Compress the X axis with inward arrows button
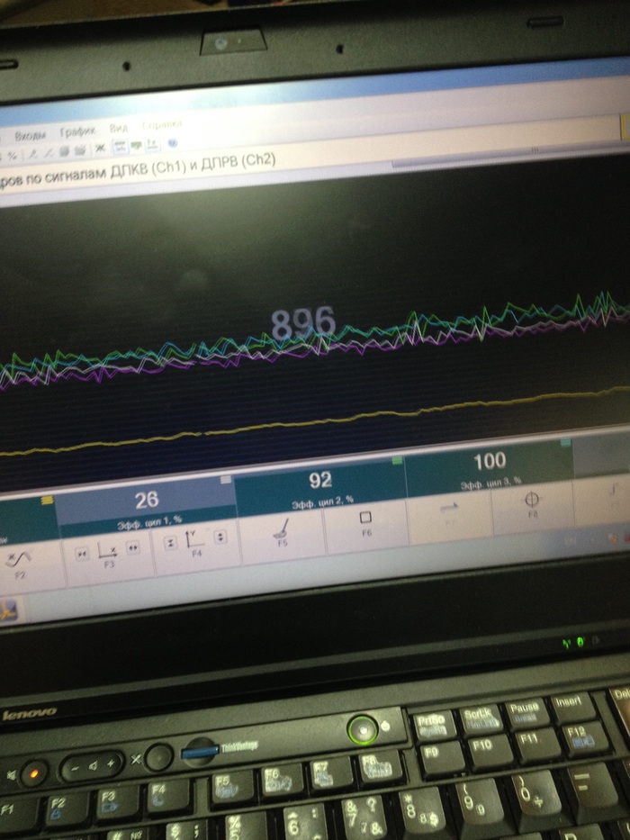This screenshot has width=630, height=840. 82,554
